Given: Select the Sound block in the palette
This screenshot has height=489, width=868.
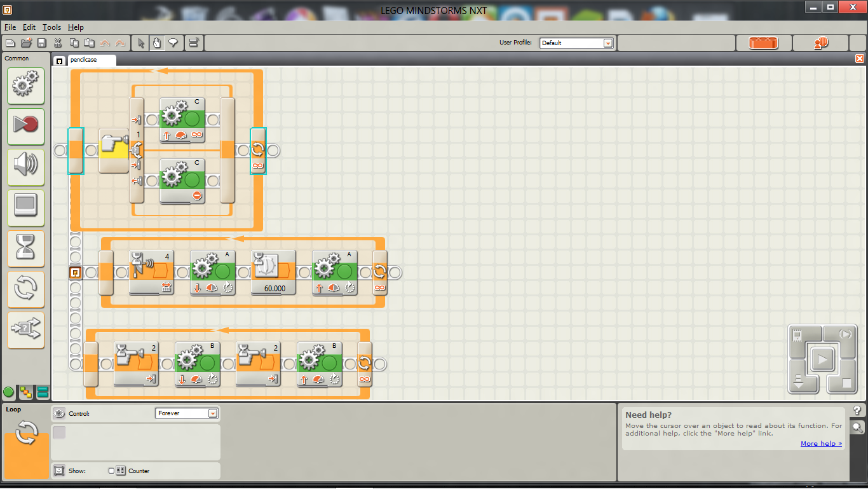Looking at the screenshot, I should click(x=26, y=167).
